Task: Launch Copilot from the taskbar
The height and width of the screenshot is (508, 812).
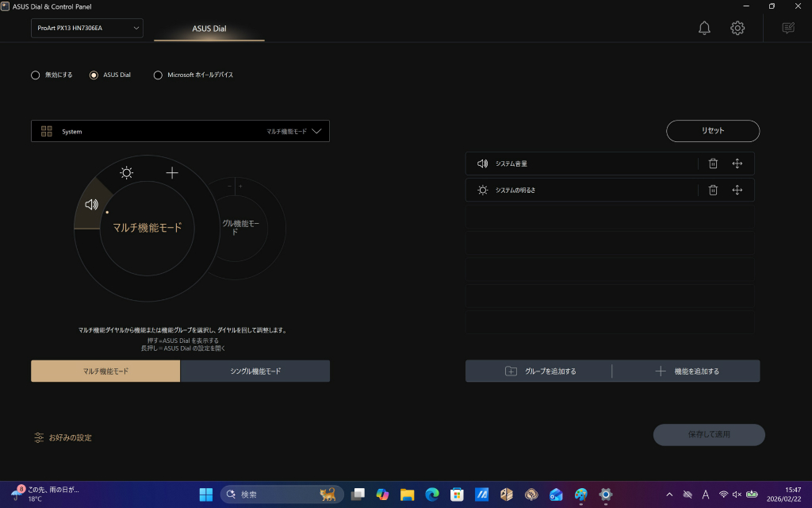Action: pyautogui.click(x=382, y=495)
